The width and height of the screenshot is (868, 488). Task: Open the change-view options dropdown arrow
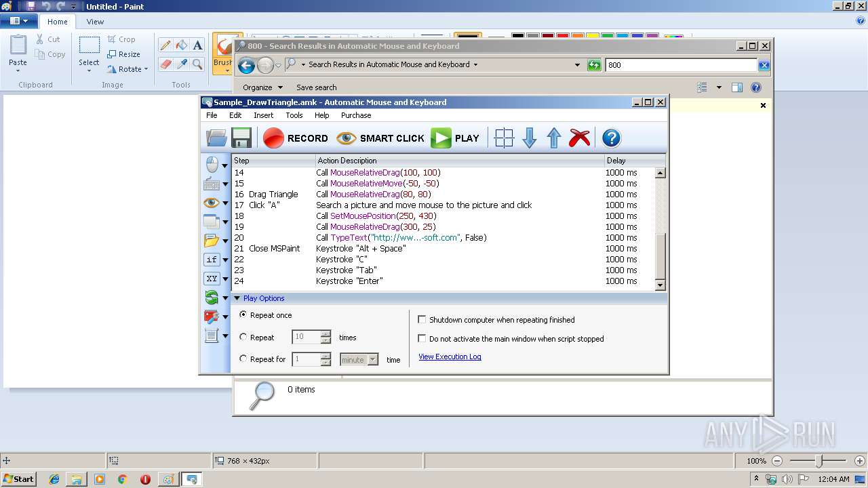coord(719,87)
